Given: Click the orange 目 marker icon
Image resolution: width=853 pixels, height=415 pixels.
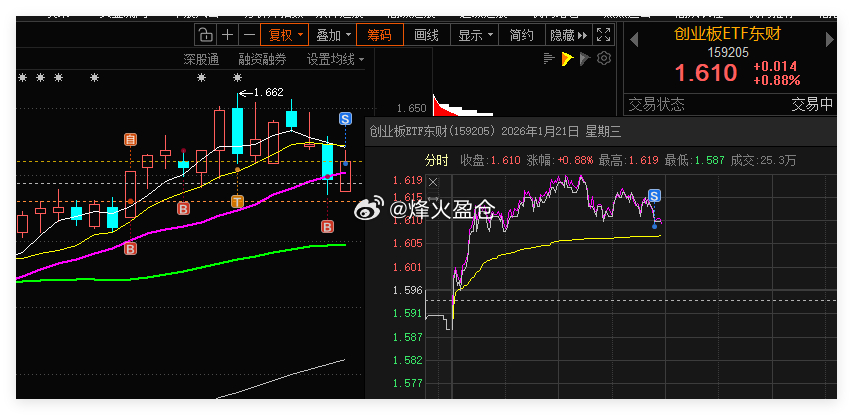Looking at the screenshot, I should pos(131,139).
